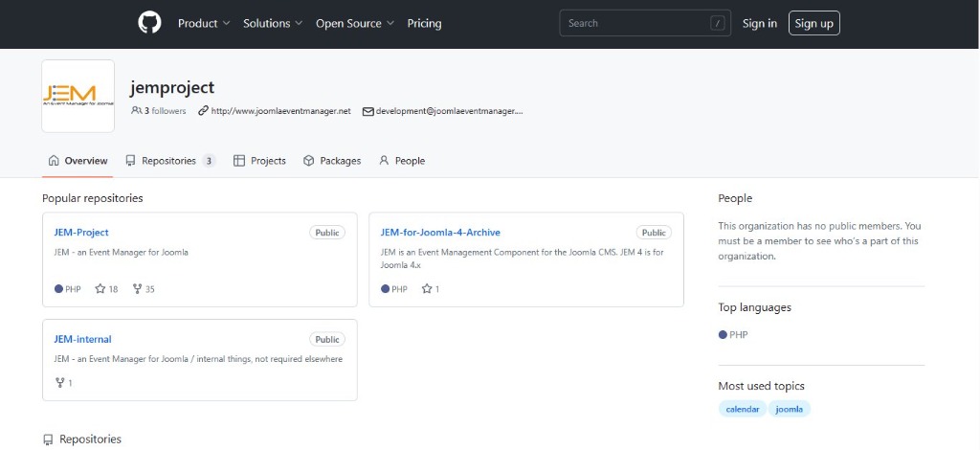Screen dimensions: 980x450
Task: Click the envelope mail icon
Action: pos(368,111)
